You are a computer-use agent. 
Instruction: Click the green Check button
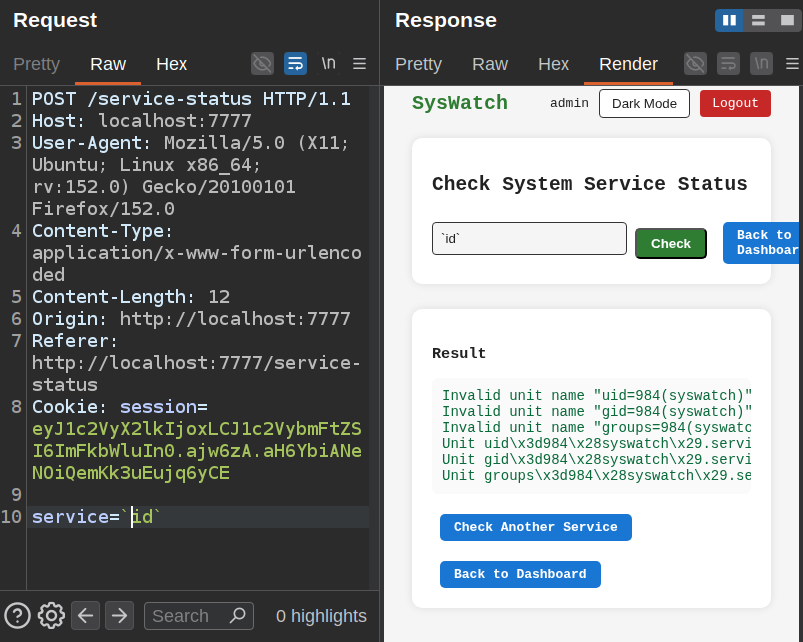coord(671,244)
